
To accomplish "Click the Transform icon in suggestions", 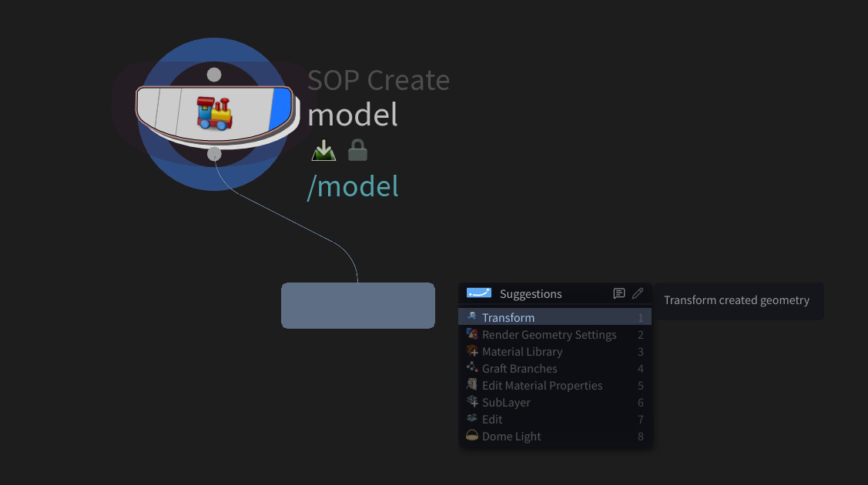I will pyautogui.click(x=472, y=317).
